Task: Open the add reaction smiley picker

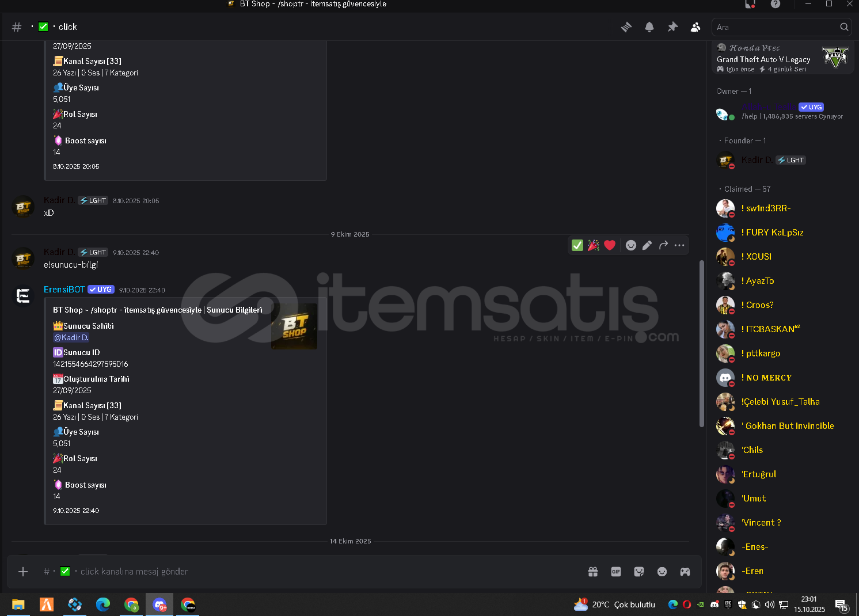Action: 631,245
